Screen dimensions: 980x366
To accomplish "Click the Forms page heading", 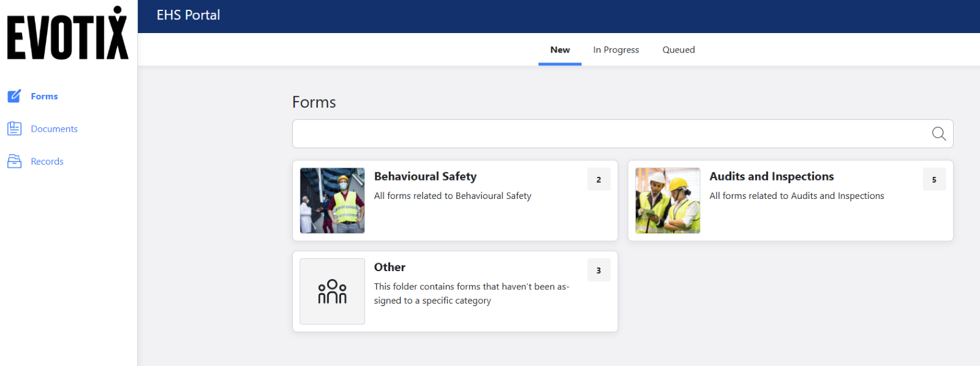I will click(314, 102).
